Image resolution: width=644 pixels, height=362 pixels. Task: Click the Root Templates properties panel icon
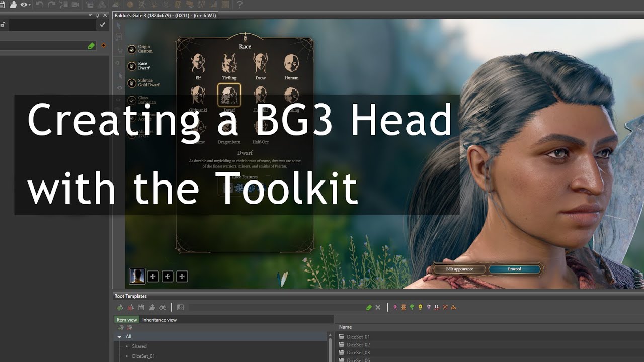click(x=180, y=307)
